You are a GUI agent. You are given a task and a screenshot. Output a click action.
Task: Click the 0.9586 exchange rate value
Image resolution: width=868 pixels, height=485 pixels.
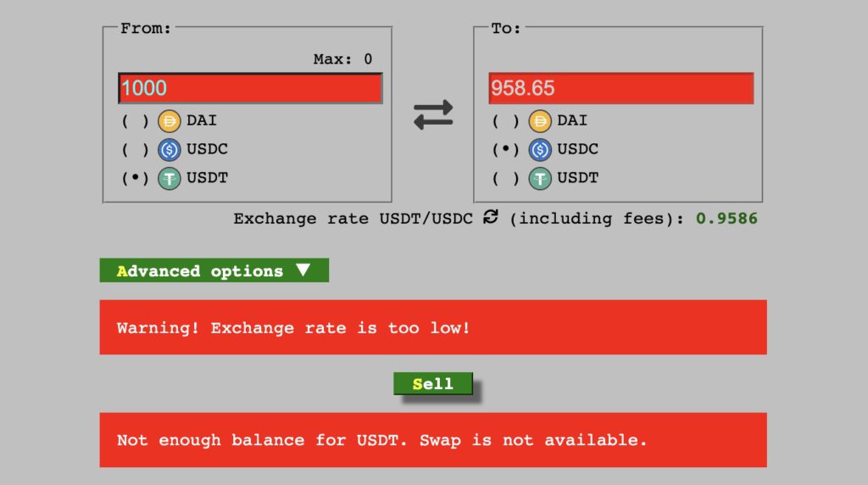pos(726,219)
